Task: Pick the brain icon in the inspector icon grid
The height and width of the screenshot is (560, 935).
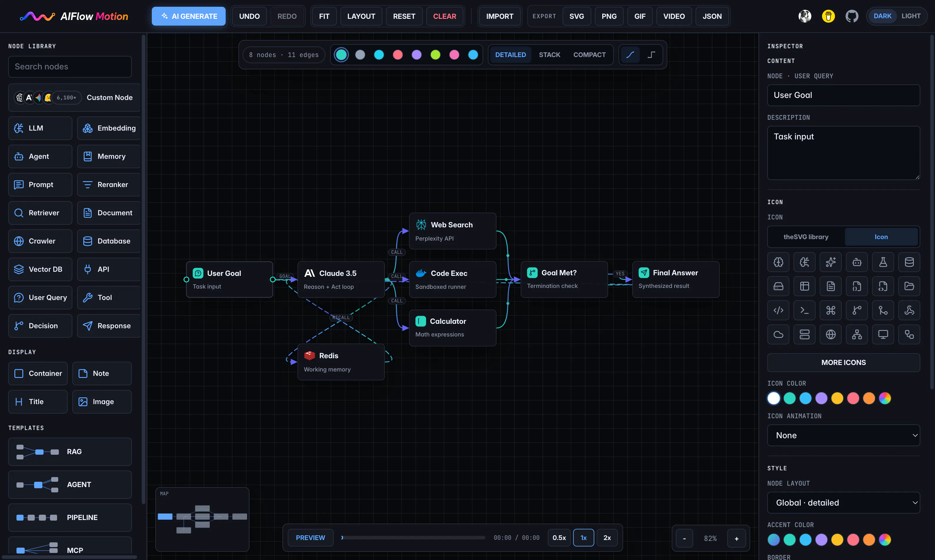Action: tap(778, 262)
